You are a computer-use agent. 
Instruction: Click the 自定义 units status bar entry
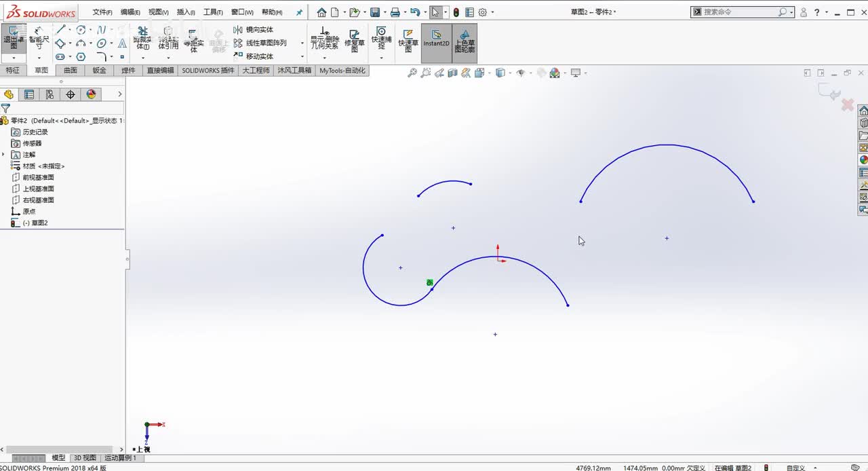795,468
